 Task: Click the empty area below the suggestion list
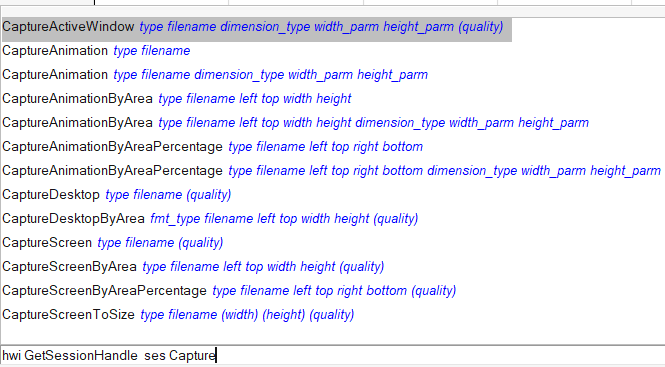(332, 333)
